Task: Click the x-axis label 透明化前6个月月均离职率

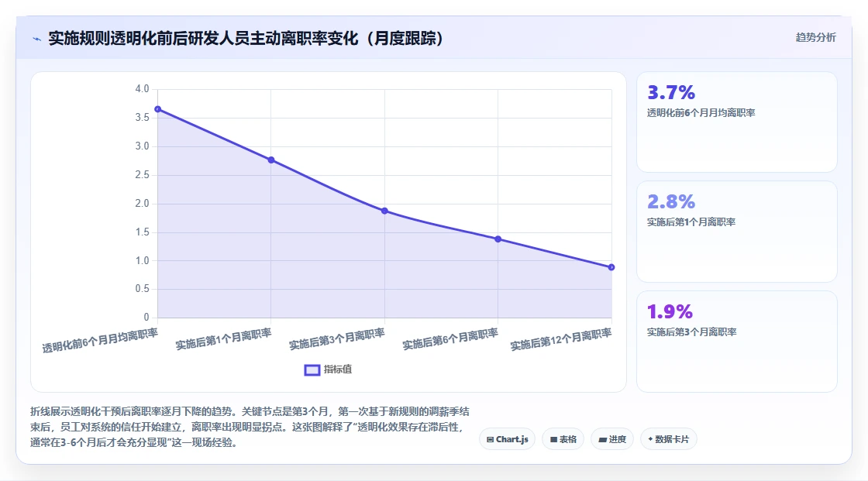Action: coord(100,340)
